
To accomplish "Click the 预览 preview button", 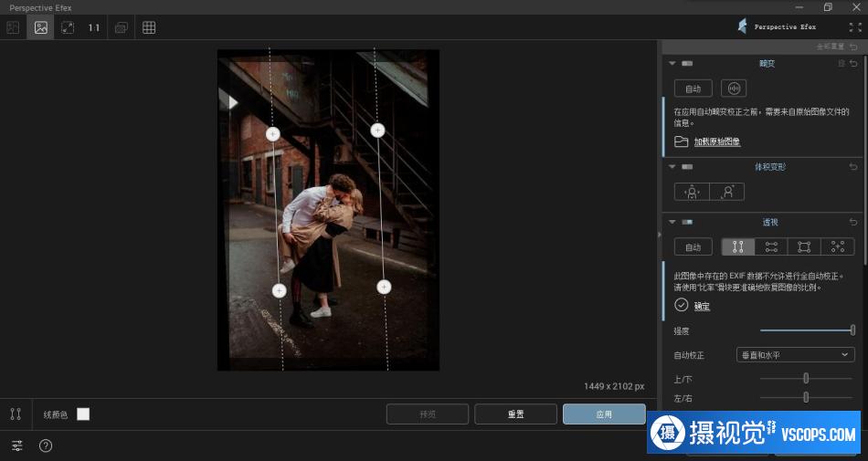I will point(428,414).
